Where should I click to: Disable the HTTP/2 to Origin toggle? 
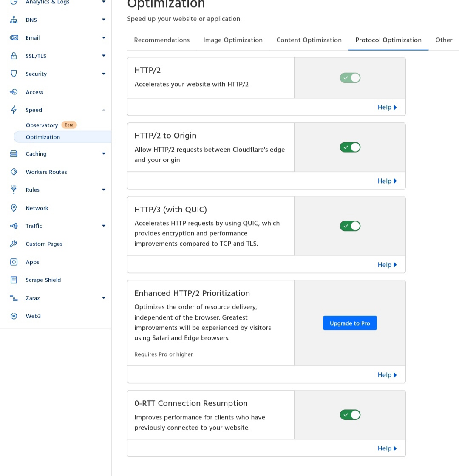pos(350,147)
